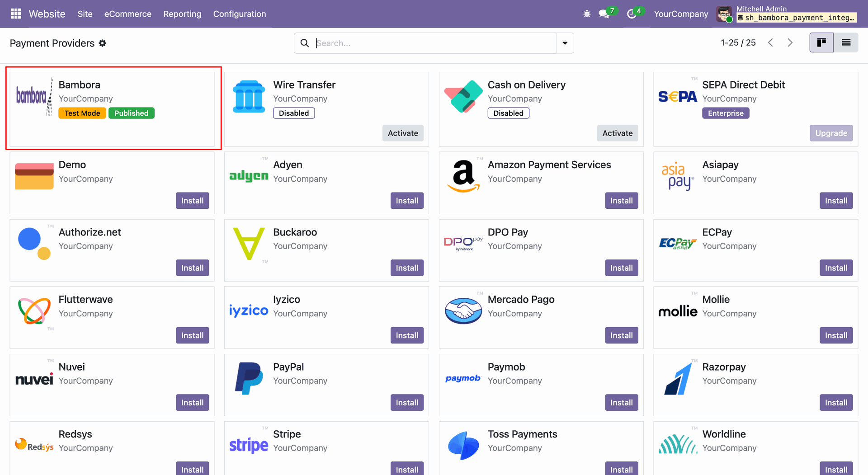868x475 pixels.
Task: Click the Wire Transfer bank icon
Action: coord(249,96)
